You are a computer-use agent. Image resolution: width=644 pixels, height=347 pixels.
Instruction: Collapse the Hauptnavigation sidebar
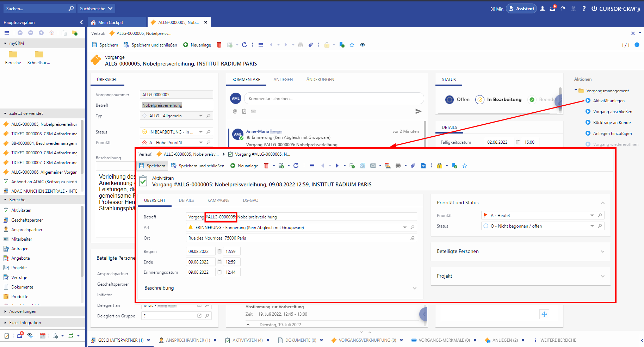click(x=81, y=22)
